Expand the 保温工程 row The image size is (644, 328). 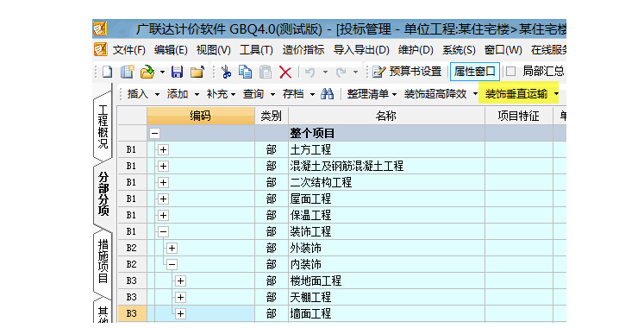pyautogui.click(x=163, y=216)
